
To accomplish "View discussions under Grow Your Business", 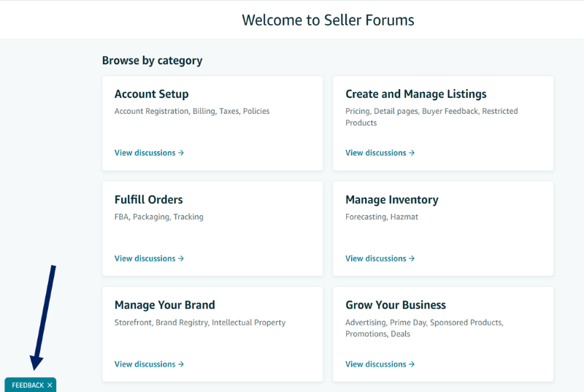I will coord(380,364).
